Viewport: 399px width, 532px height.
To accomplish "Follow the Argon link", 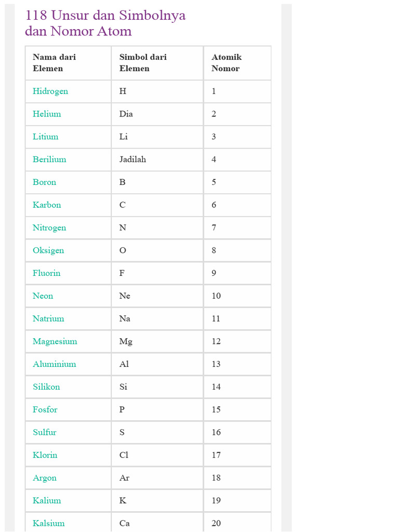I will pos(45,478).
